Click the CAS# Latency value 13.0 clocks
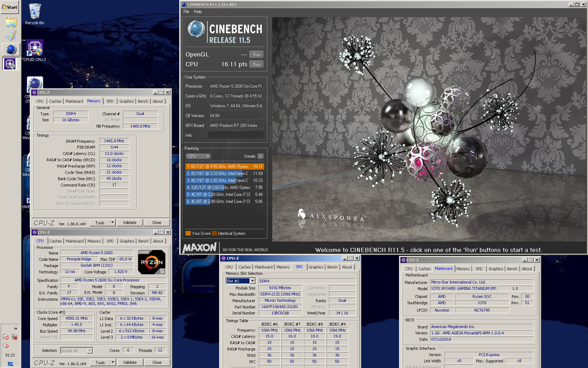The image size is (588, 368). [x=114, y=154]
